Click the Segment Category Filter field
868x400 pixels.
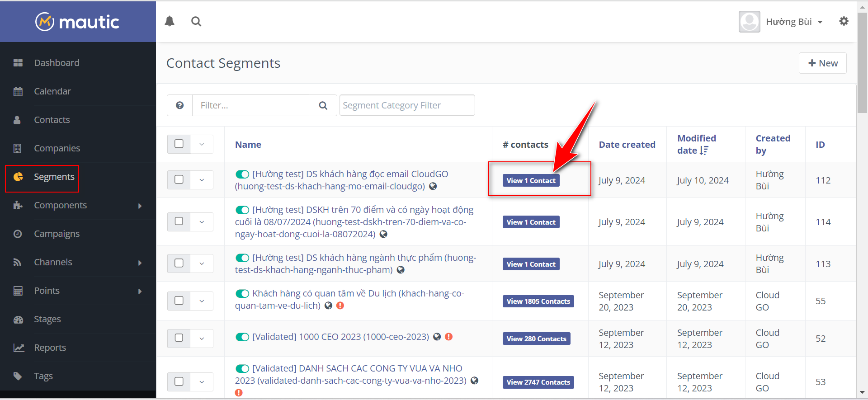click(407, 105)
